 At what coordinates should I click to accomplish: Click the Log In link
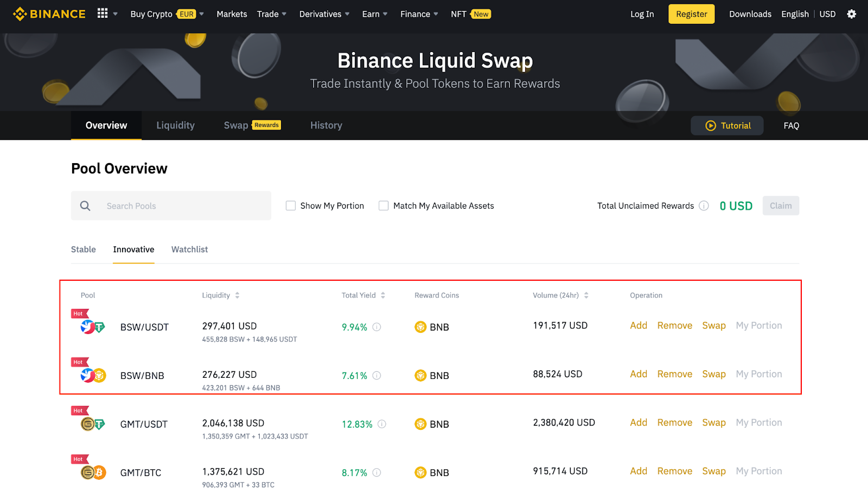[642, 14]
